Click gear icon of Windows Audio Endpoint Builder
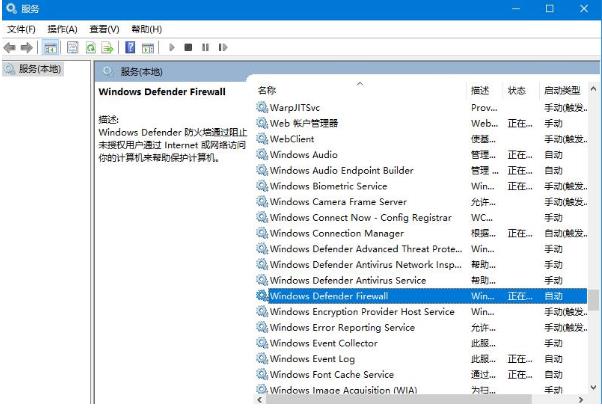Image resolution: width=602 pixels, height=411 pixels. [x=262, y=170]
